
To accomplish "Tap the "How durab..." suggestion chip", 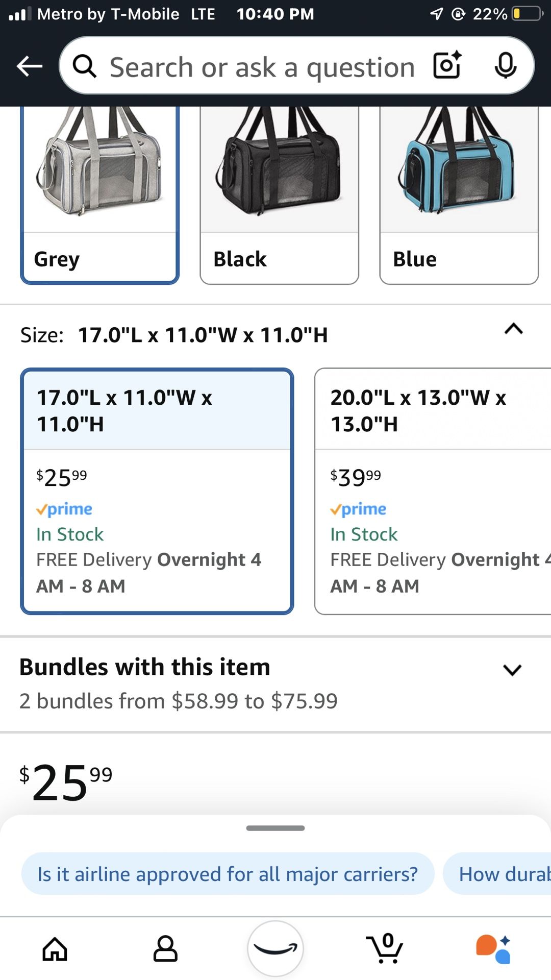I will [497, 873].
